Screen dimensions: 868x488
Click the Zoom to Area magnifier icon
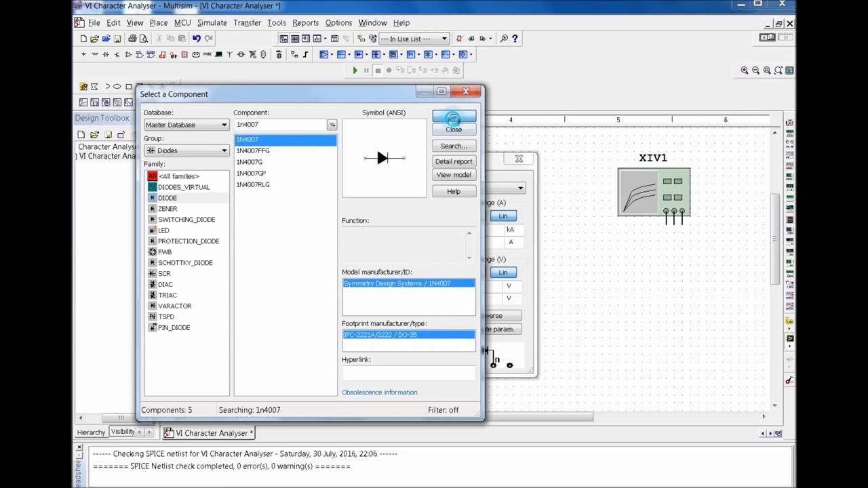click(x=767, y=70)
